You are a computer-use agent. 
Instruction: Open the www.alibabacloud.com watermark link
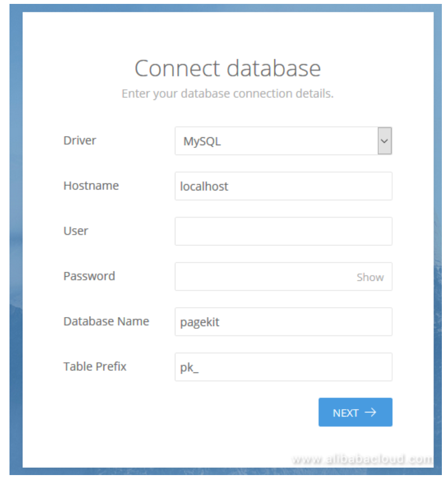click(x=362, y=459)
